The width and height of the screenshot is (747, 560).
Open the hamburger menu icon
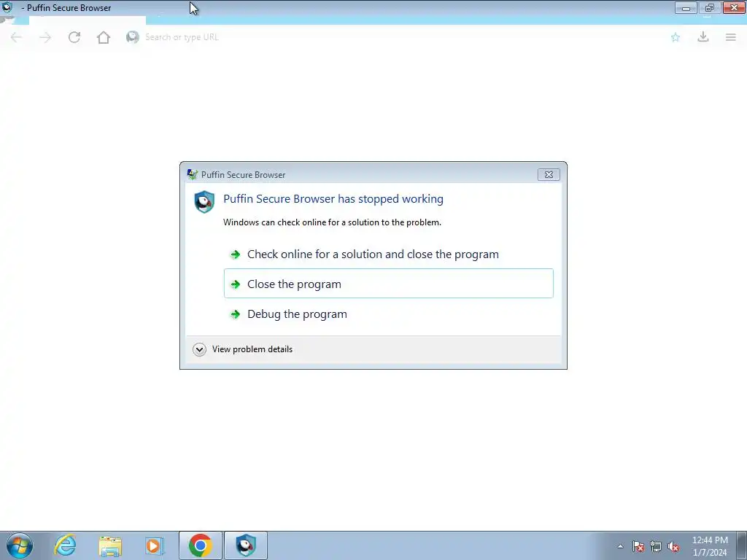coord(731,37)
